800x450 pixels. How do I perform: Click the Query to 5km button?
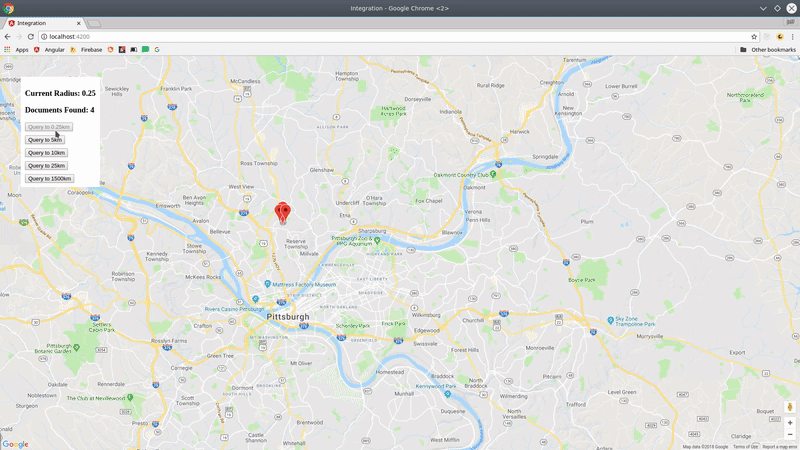point(45,140)
